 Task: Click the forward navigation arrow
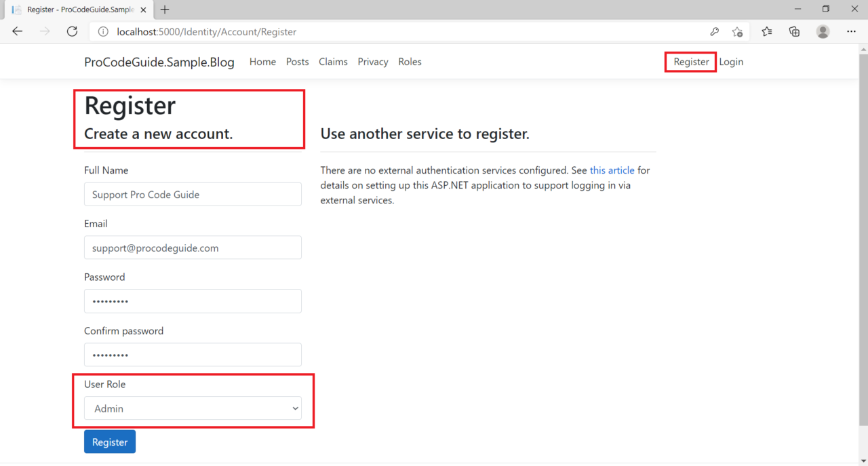44,31
